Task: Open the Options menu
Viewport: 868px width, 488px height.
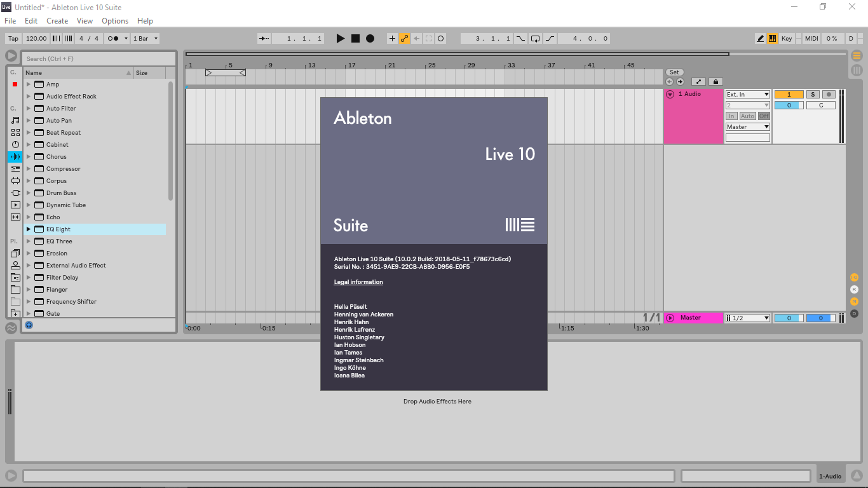Action: click(x=115, y=21)
